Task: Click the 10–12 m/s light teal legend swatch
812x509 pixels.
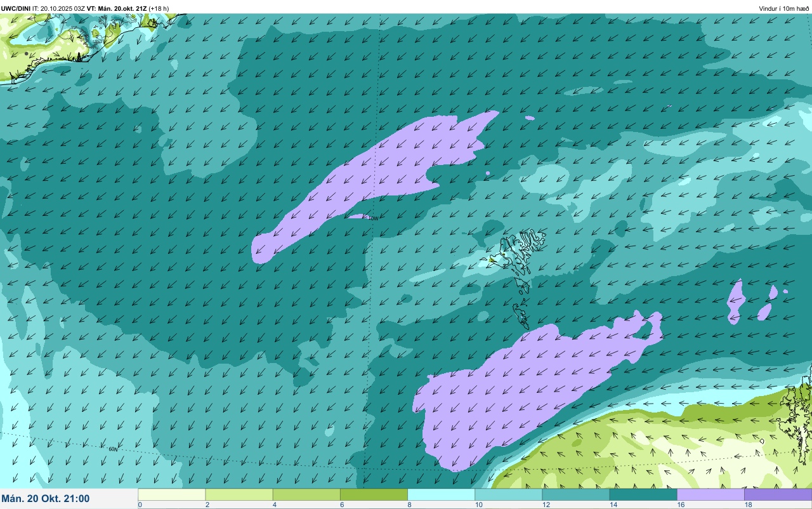Action: (508, 494)
